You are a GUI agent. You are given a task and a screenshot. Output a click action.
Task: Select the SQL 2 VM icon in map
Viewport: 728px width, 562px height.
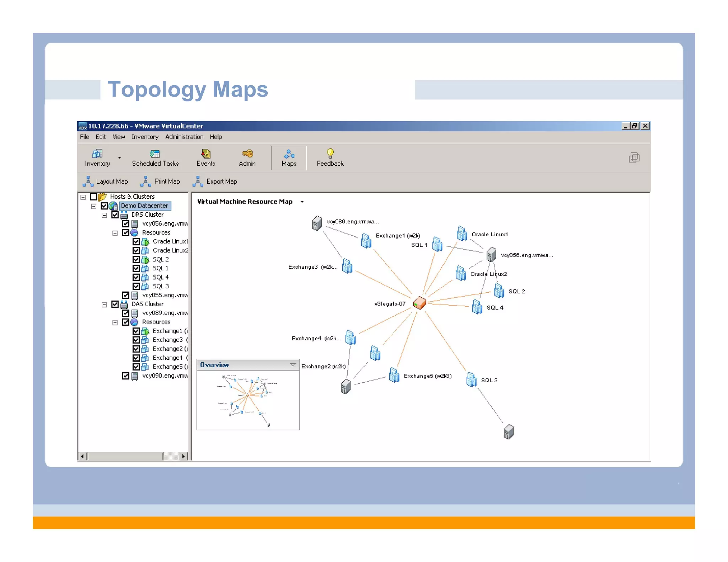pyautogui.click(x=499, y=290)
